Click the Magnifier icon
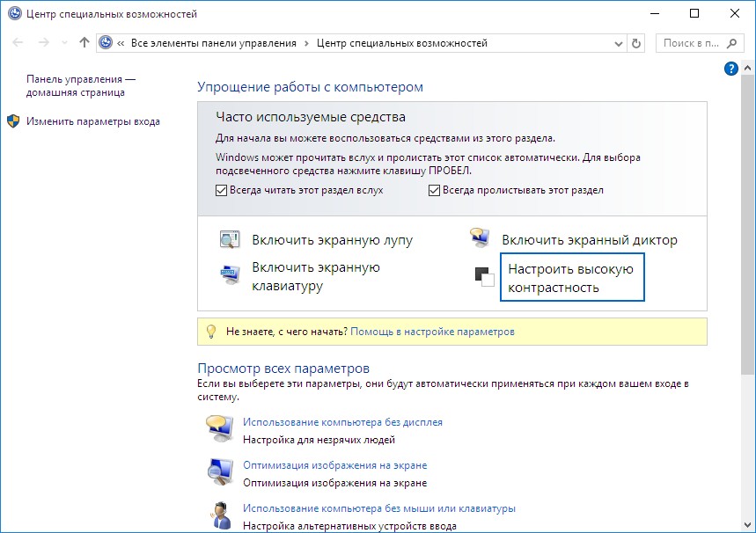The image size is (756, 533). click(x=230, y=239)
